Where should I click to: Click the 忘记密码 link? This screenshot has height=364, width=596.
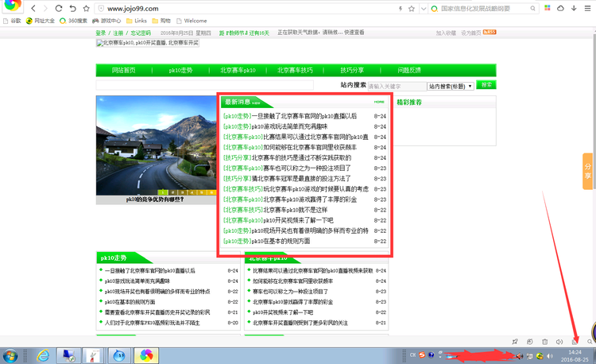coord(141,33)
